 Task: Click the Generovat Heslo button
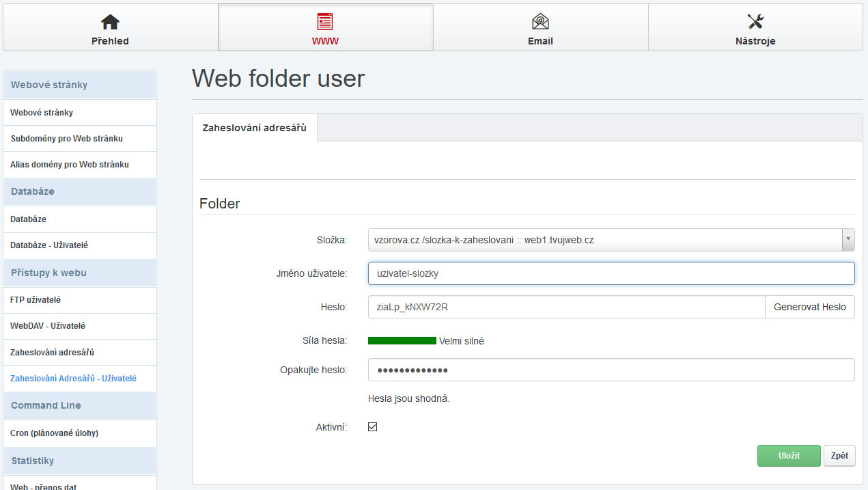tap(809, 307)
